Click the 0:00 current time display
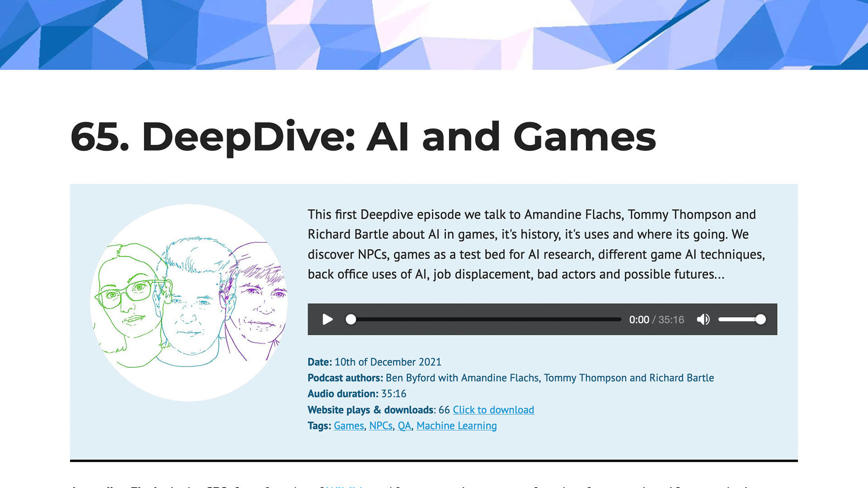The width and height of the screenshot is (868, 488). tap(639, 320)
